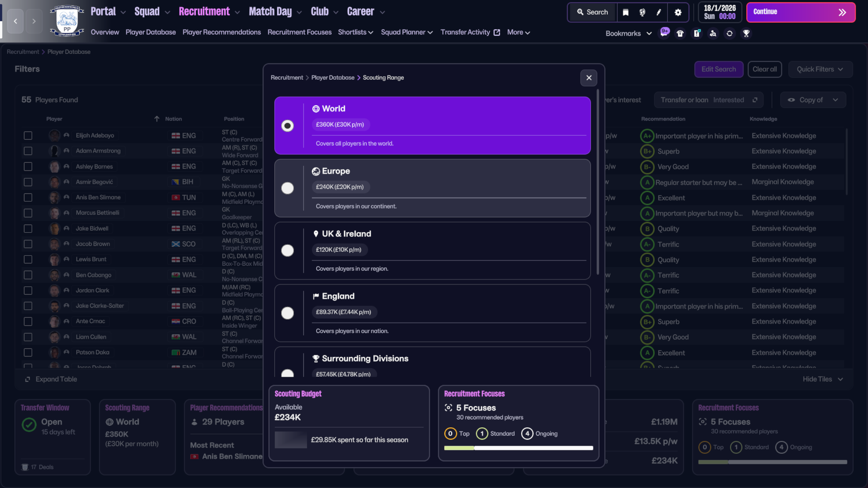The height and width of the screenshot is (488, 868).
Task: Open the Shortlists submenu dropdown
Action: (x=355, y=32)
